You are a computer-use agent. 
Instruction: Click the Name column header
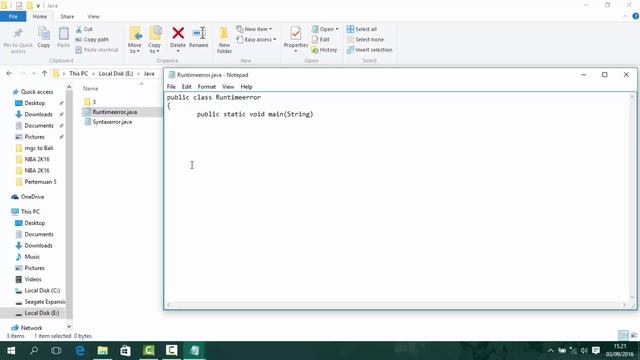pyautogui.click(x=91, y=89)
